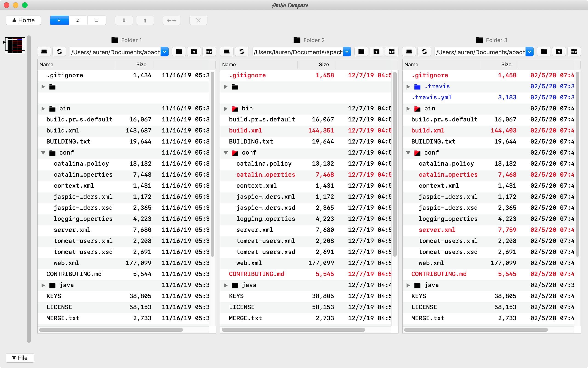
Task: Click the red bin folder icon in Folder 2
Action: tap(235, 109)
